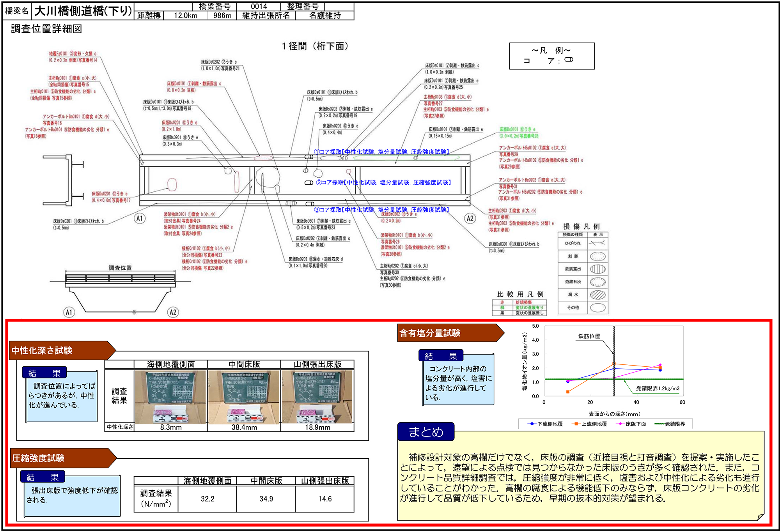
Task: Click the red 赤 cell in 比較用凡例
Action: (502, 302)
